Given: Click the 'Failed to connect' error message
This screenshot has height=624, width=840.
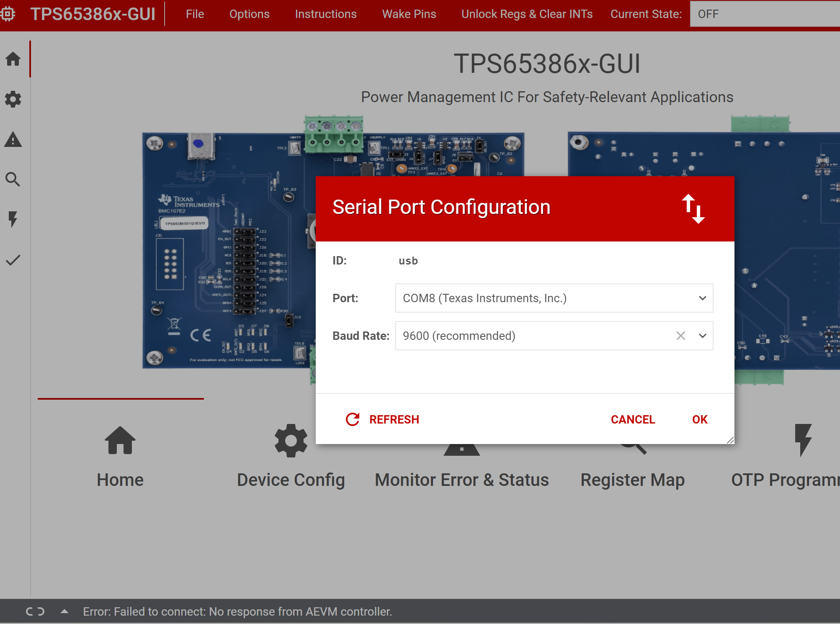Looking at the screenshot, I should (237, 611).
